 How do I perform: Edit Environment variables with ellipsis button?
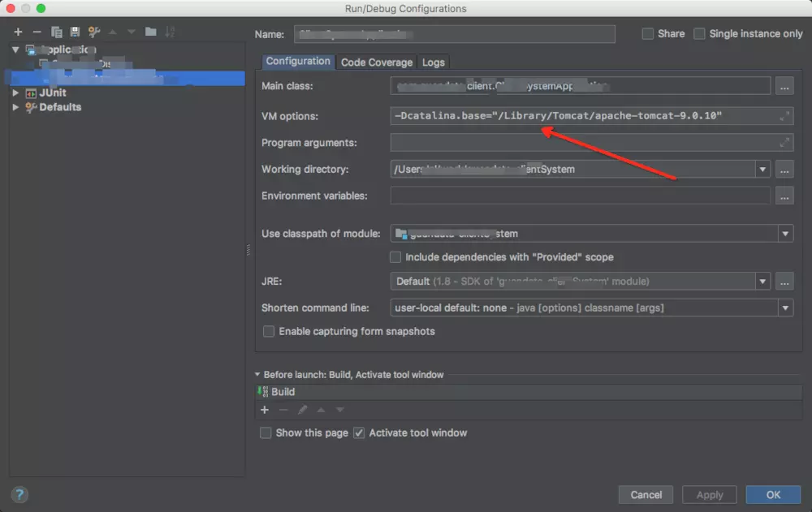click(784, 196)
